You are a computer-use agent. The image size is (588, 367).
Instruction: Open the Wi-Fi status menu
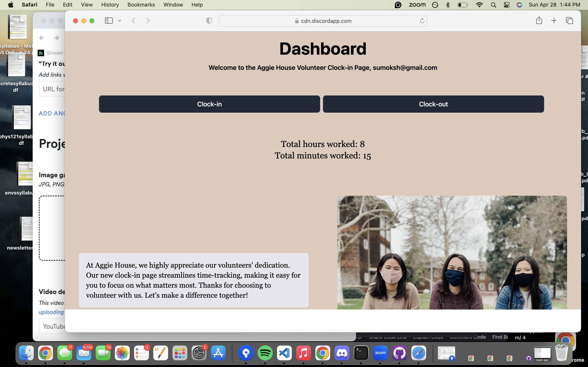click(479, 5)
